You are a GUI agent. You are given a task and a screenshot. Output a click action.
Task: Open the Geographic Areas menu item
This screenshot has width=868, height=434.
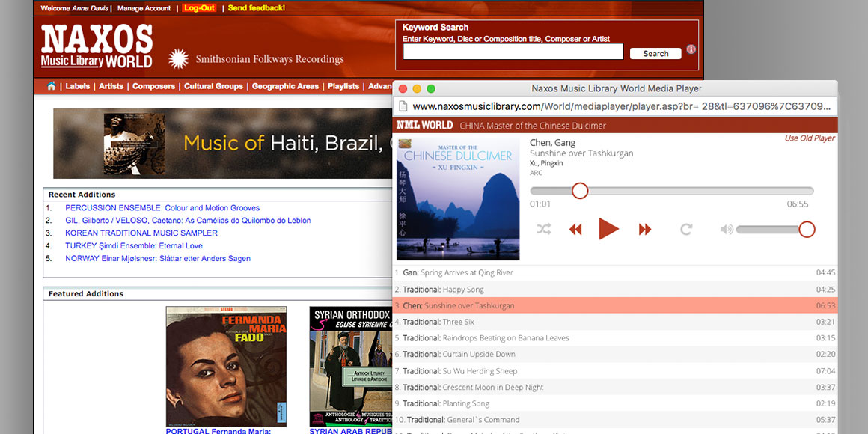(285, 86)
